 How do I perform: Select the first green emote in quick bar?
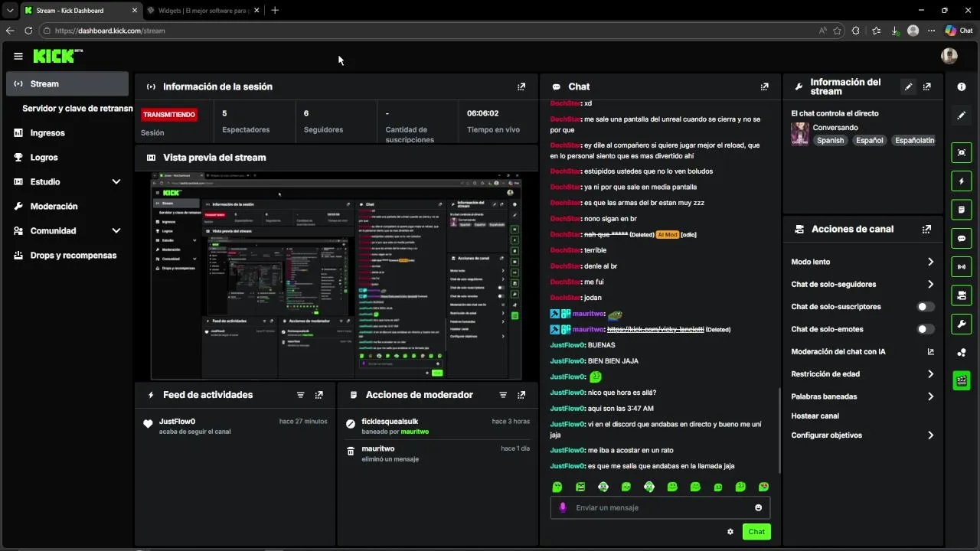pyautogui.click(x=557, y=487)
